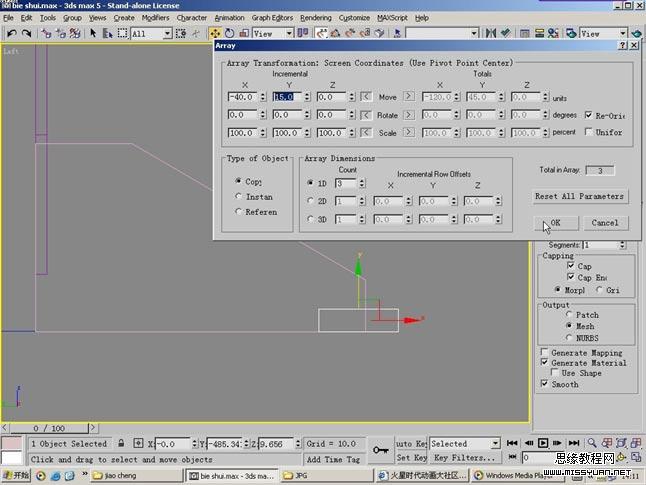The width and height of the screenshot is (646, 485).
Task: Click Quick Render teapot icon
Action: tap(637, 33)
